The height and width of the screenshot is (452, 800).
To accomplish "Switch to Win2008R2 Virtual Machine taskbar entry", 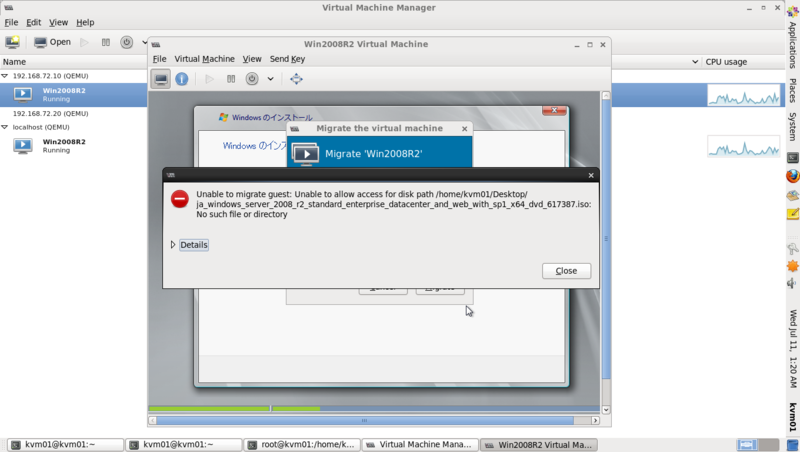I will click(538, 445).
